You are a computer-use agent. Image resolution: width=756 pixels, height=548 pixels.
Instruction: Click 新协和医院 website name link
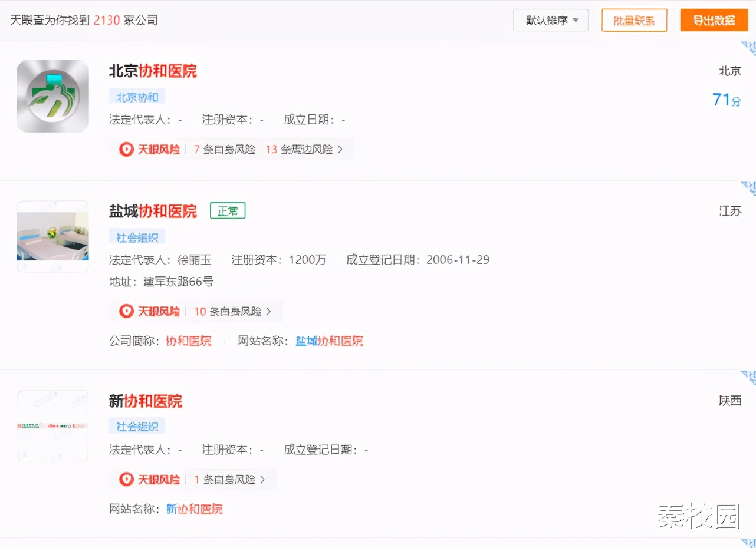point(195,509)
